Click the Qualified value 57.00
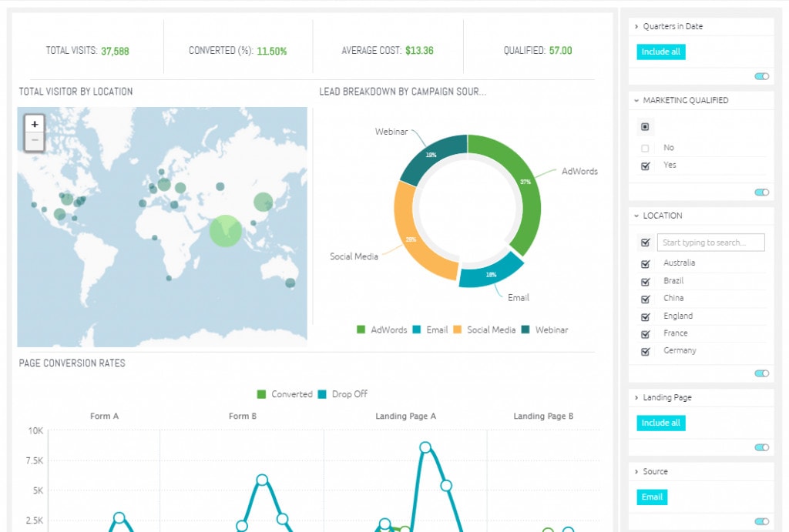The height and width of the screenshot is (532, 789). (561, 51)
